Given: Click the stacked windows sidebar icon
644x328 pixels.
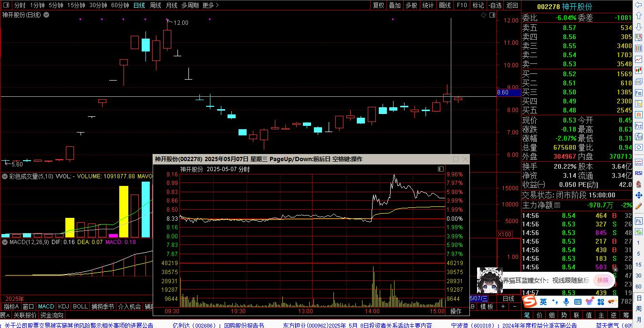Looking at the screenshot, I should click(639, 81).
